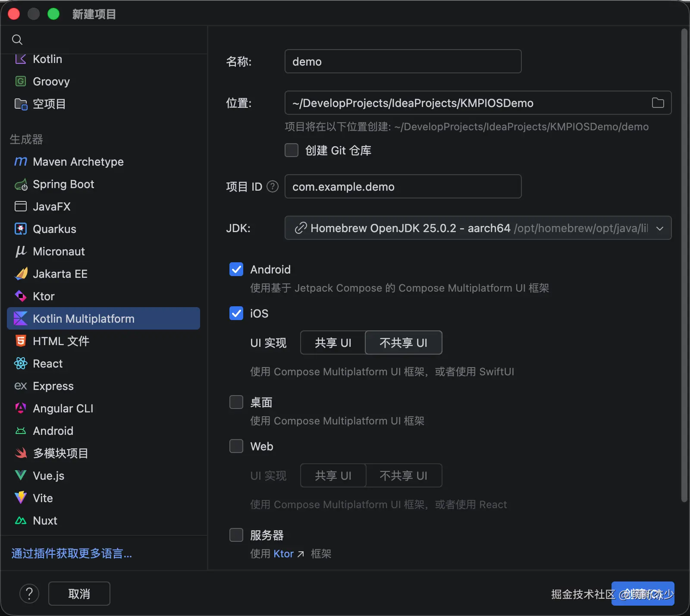Screen dimensions: 690x616
Task: Select the Quarkus generator
Action: 103,229
